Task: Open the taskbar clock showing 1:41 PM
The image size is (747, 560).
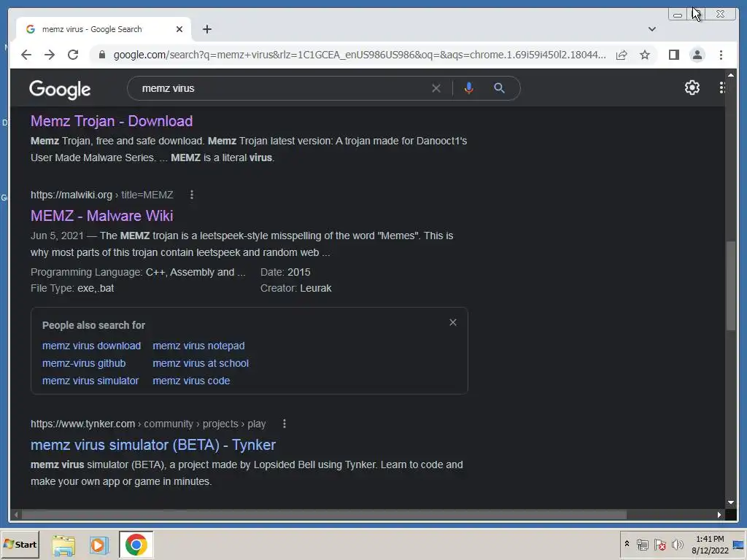Action: click(710, 544)
